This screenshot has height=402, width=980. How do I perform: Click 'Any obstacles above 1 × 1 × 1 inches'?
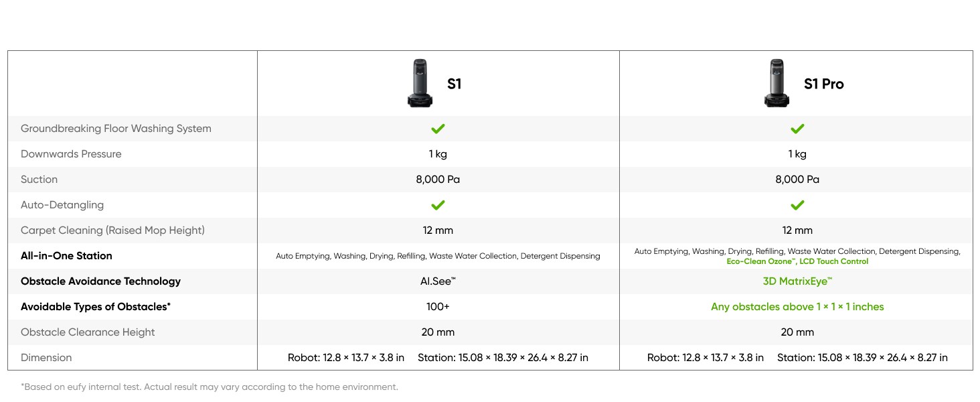tap(797, 307)
